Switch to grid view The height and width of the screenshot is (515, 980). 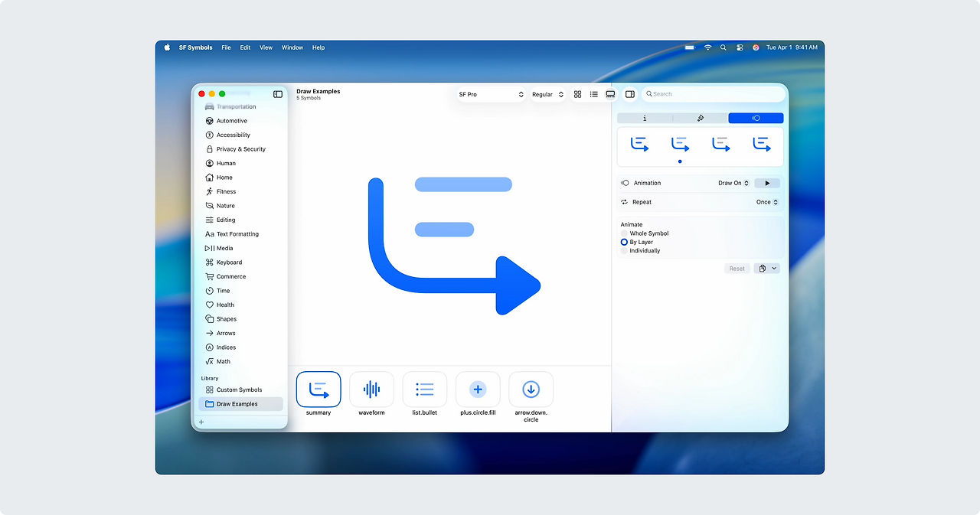pos(578,94)
